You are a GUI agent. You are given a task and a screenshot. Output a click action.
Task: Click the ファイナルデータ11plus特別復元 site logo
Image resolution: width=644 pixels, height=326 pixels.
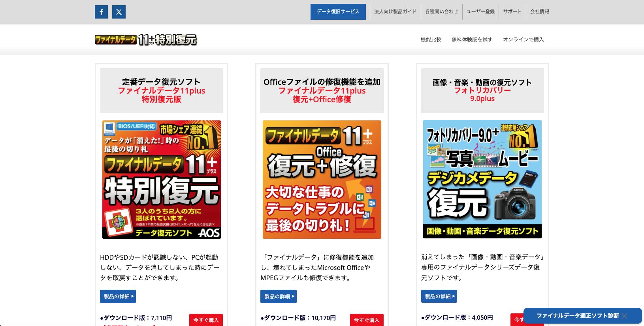[x=146, y=39]
